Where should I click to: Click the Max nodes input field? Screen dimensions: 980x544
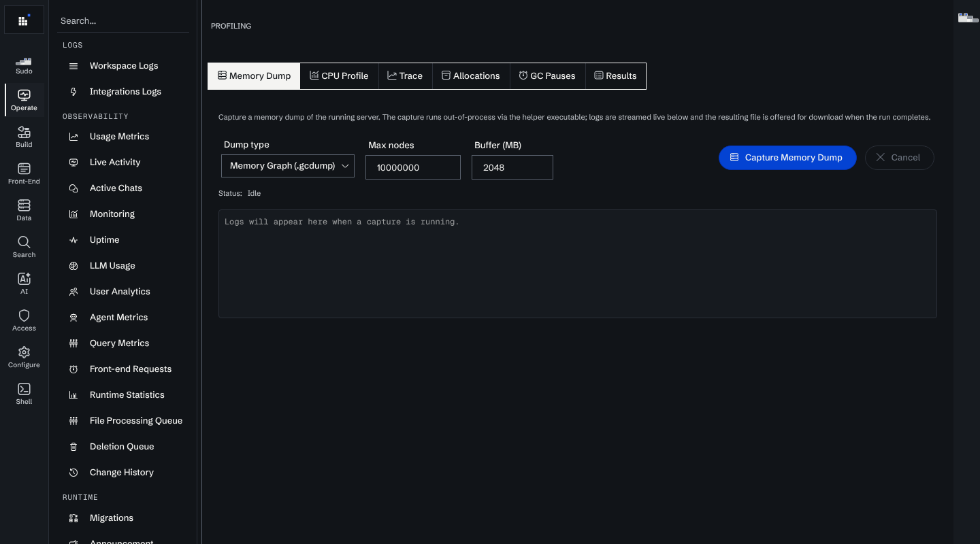point(413,167)
